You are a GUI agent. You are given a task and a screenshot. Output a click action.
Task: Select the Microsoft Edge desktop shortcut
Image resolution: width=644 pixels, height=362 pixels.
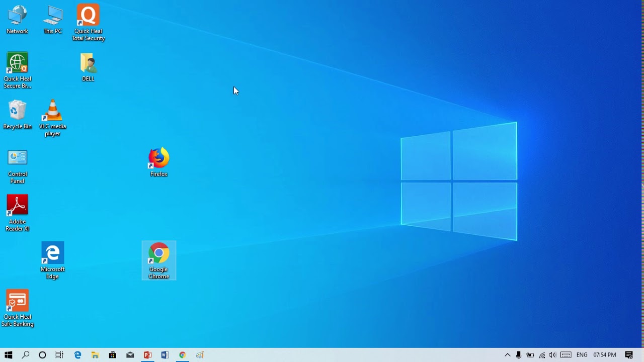52,261
